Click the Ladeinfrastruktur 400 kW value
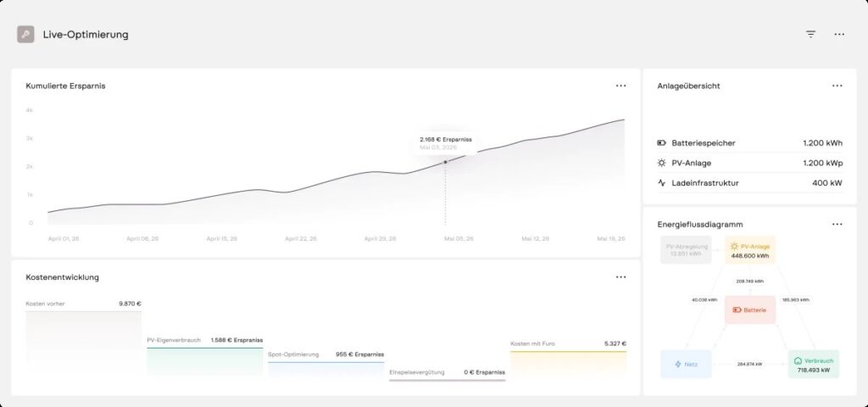868x407 pixels. 827,183
